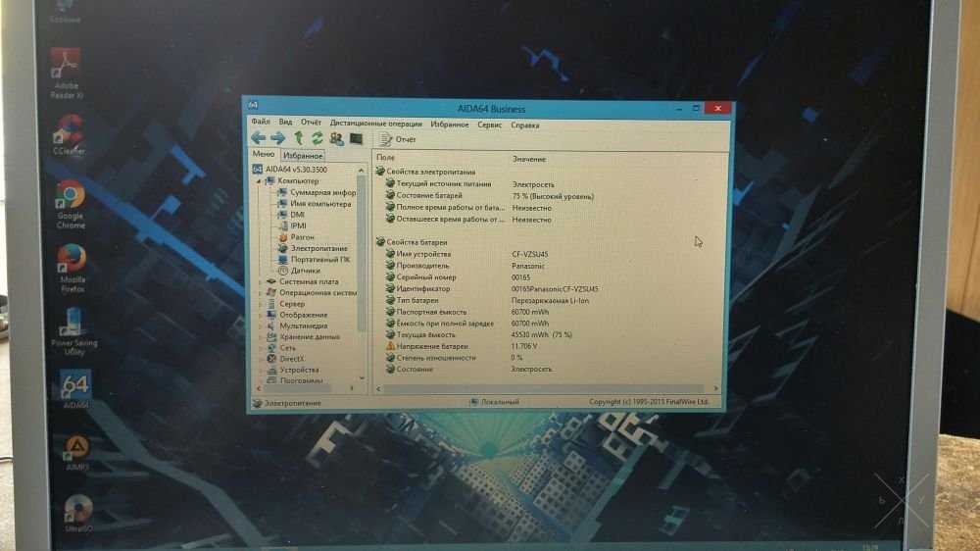The image size is (980, 551).
Task: Switch to the Избранное tab in the left panel
Action: click(303, 155)
